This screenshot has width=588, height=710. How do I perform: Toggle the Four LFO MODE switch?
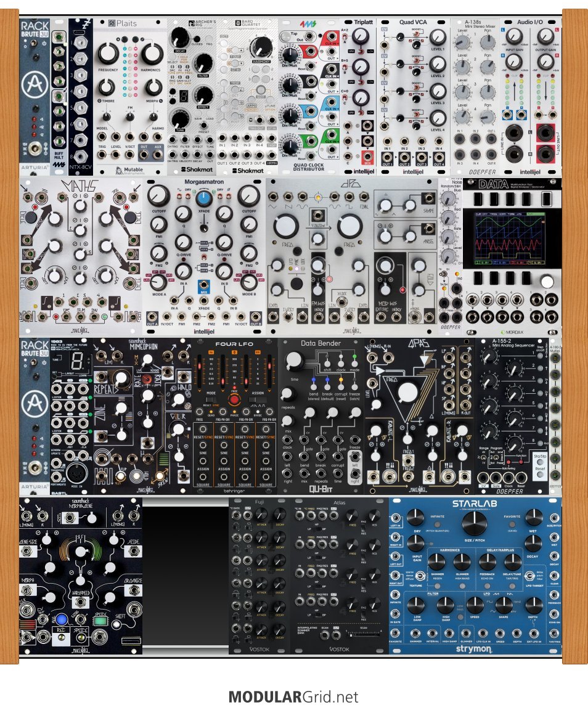coord(211,399)
